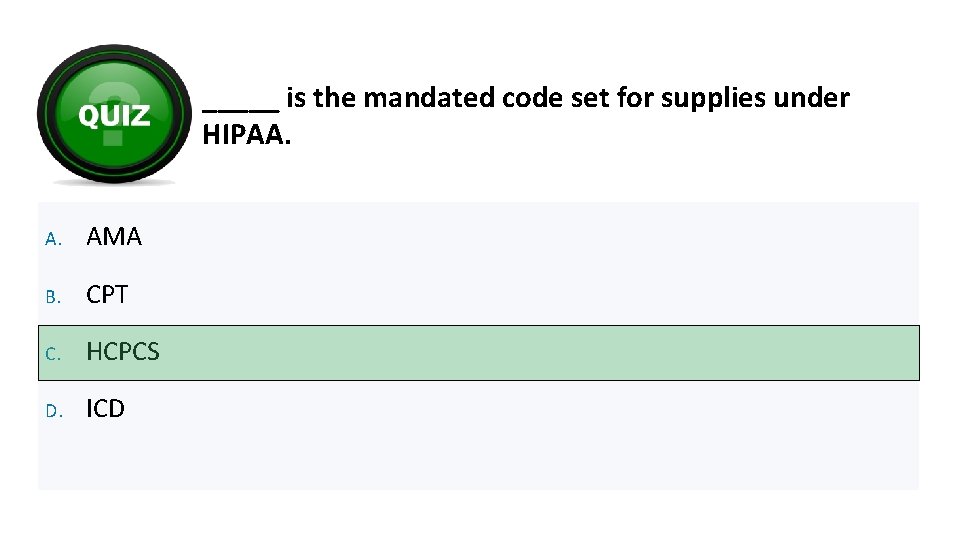960x540 pixels.
Task: Pick the HCPCS answer text
Action: click(x=123, y=352)
